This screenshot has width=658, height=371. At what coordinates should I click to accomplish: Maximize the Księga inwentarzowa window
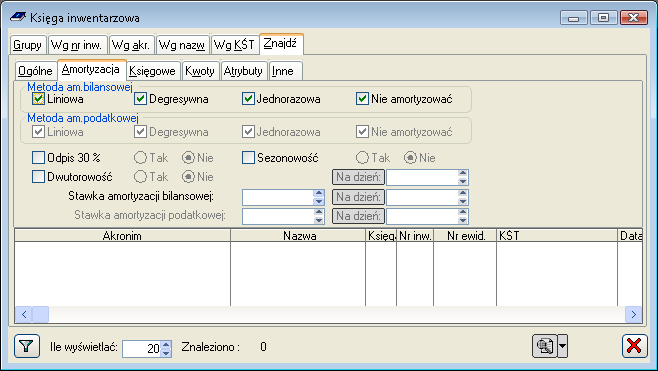tap(603, 18)
